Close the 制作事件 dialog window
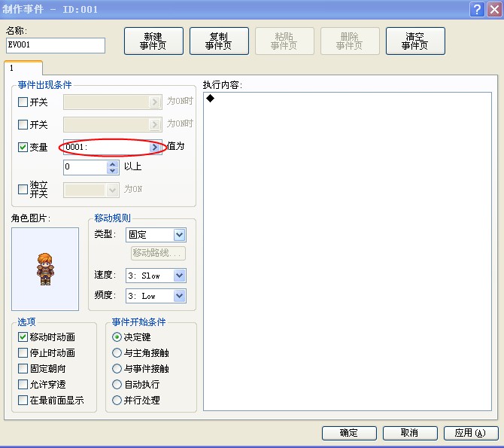504x448 pixels. click(x=494, y=9)
